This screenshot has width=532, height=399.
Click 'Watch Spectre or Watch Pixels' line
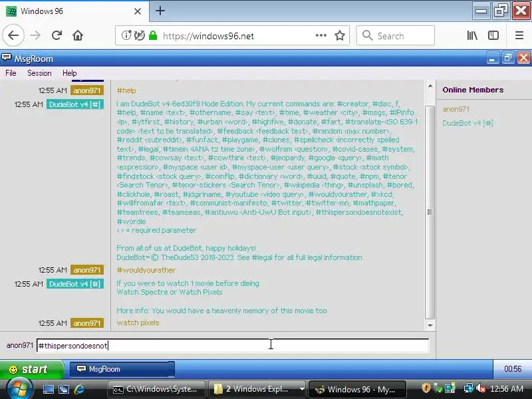(170, 292)
